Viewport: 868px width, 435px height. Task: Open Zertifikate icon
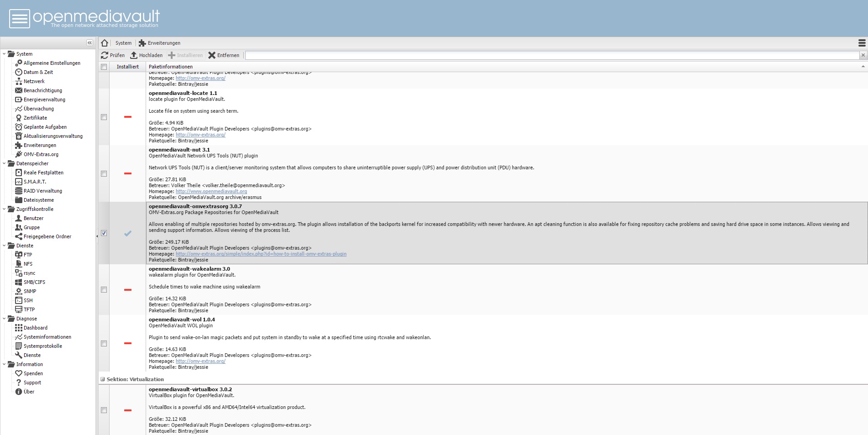click(x=19, y=118)
